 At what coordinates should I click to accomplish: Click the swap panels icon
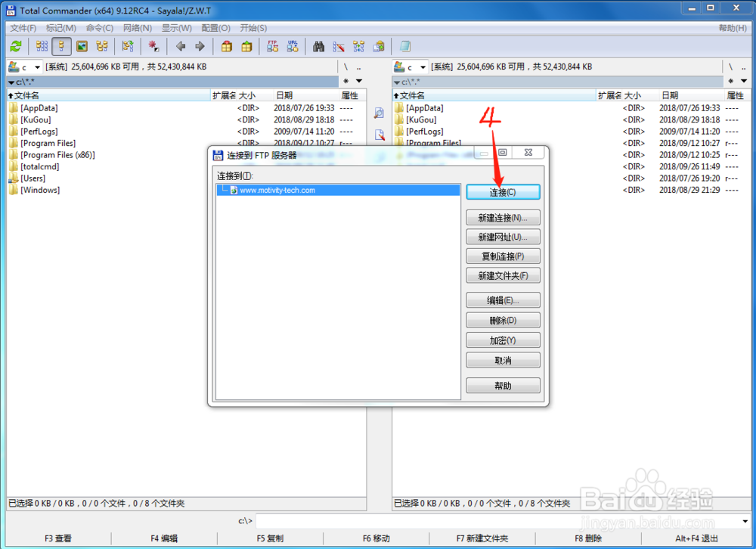(x=128, y=46)
